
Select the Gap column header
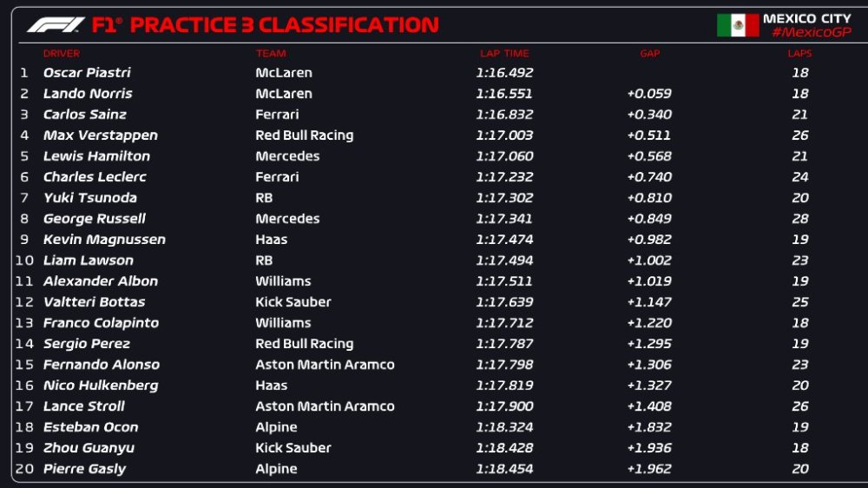[649, 54]
